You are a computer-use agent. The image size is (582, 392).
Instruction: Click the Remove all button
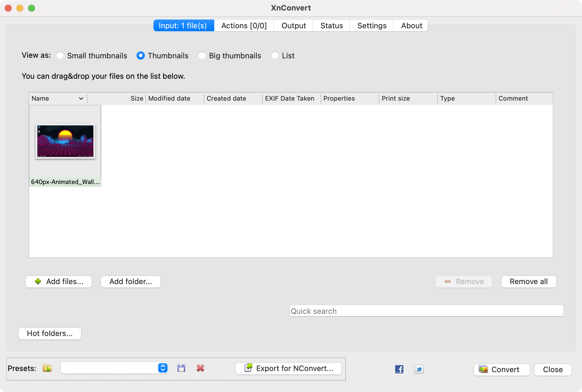click(x=529, y=281)
